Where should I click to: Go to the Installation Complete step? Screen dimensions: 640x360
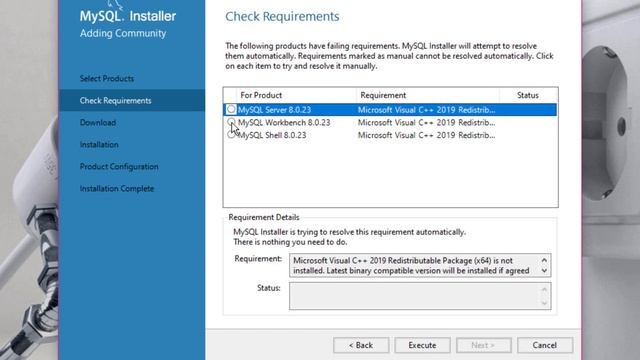point(117,189)
